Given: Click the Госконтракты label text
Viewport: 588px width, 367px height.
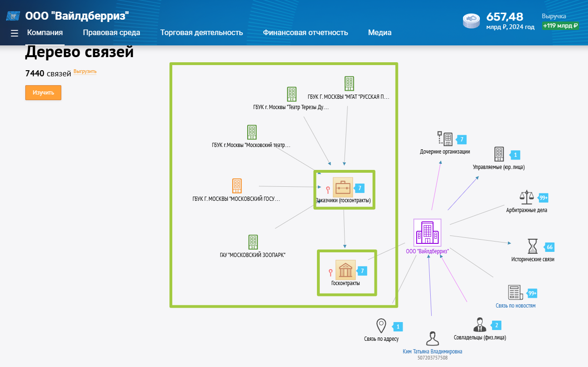Looking at the screenshot, I should point(345,283).
